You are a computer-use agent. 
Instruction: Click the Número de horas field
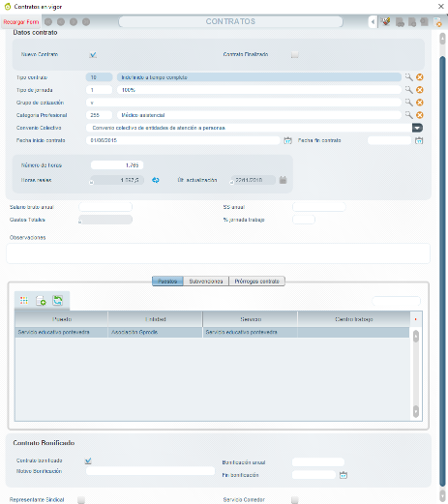tap(117, 165)
